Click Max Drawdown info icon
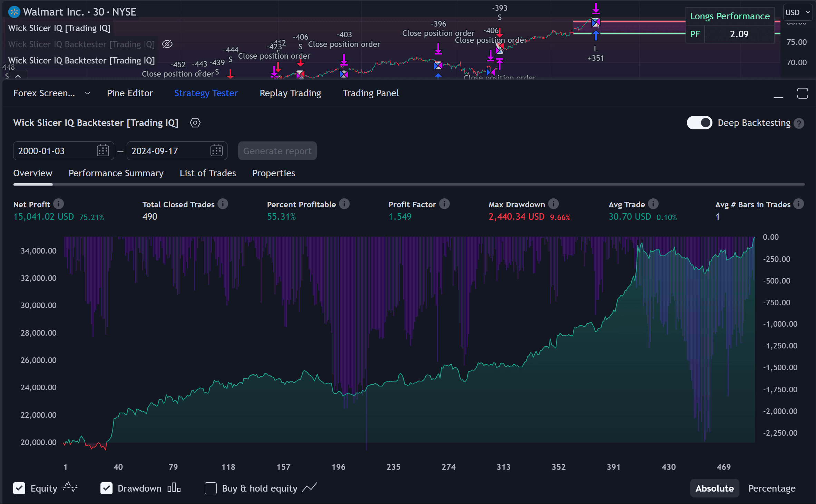Image resolution: width=816 pixels, height=504 pixels. [553, 204]
